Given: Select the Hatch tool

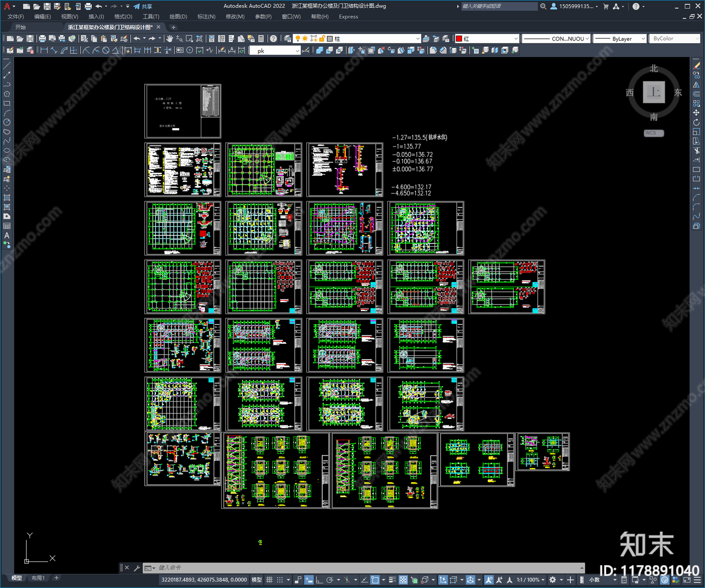Looking at the screenshot, I should (7, 197).
